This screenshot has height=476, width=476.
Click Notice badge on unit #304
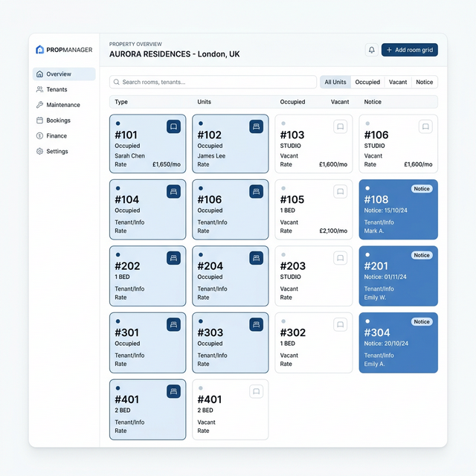(x=422, y=322)
